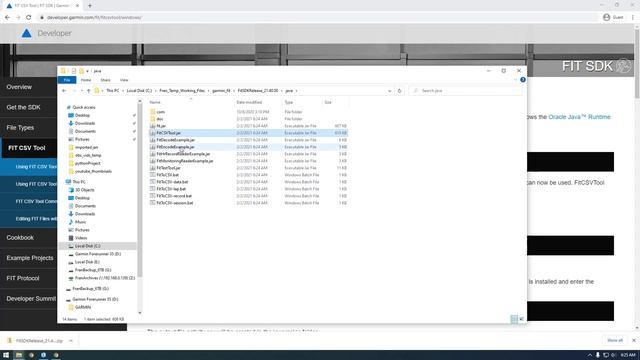Open Explorer help icon
This screenshot has width=640, height=360.
point(522,80)
